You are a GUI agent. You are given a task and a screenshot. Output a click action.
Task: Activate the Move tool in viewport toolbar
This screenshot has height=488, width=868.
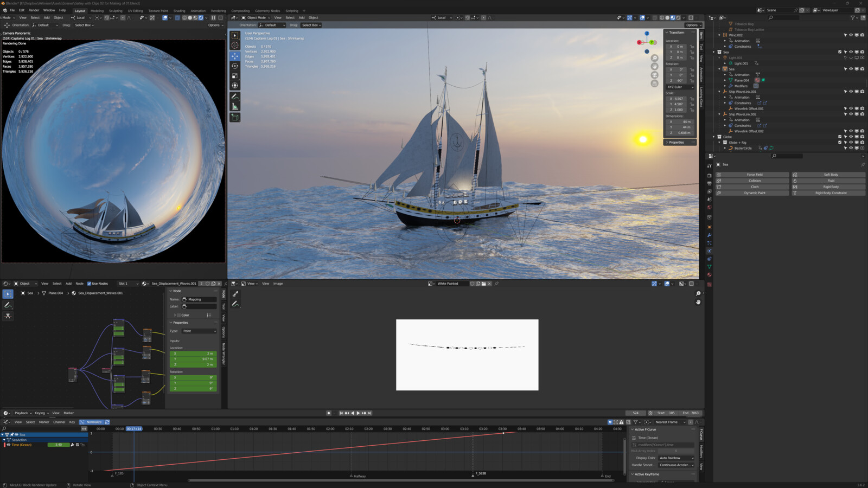pyautogui.click(x=235, y=56)
